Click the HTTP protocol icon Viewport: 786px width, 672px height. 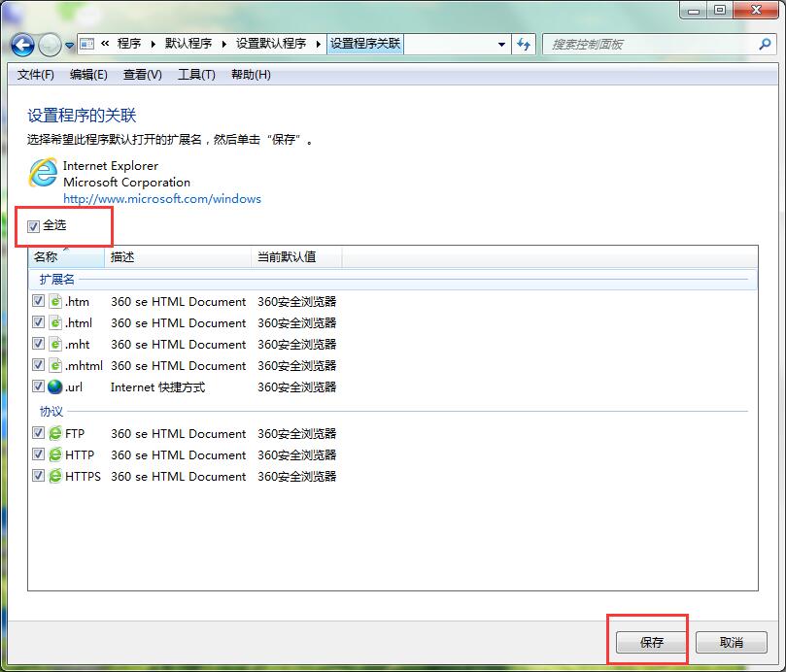pyautogui.click(x=55, y=454)
